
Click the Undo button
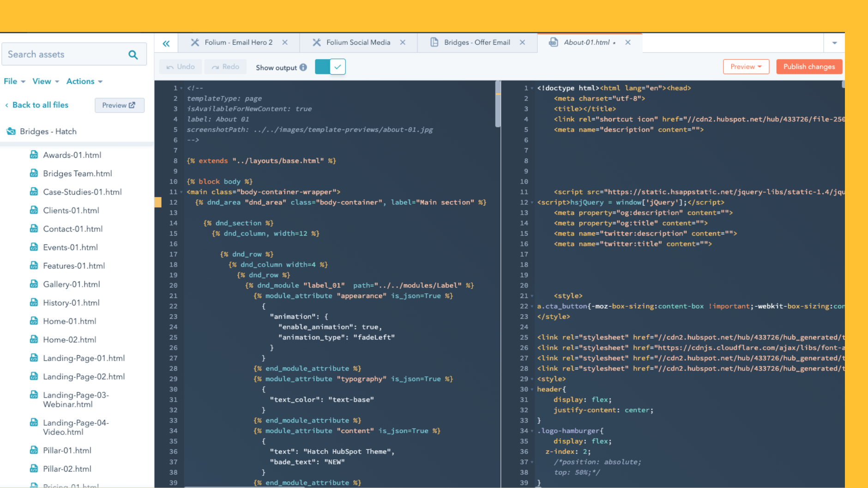(181, 67)
